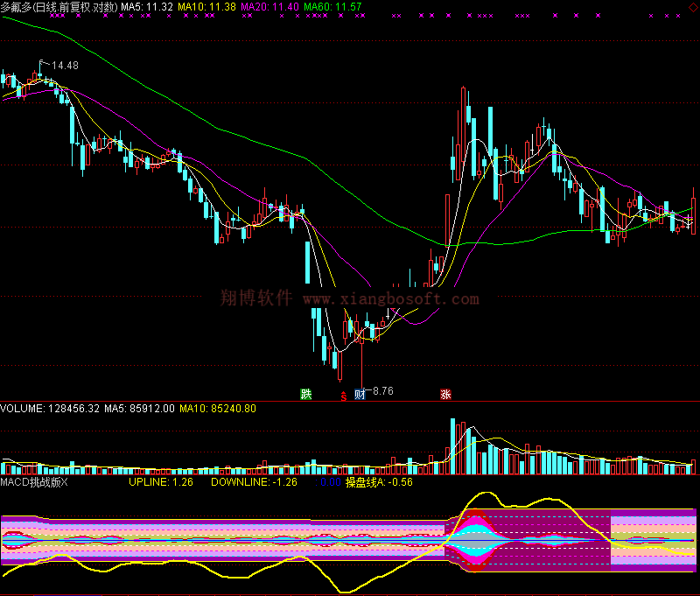Click the MA5: 11.32 indicator value
700x596 pixels.
coord(147,7)
